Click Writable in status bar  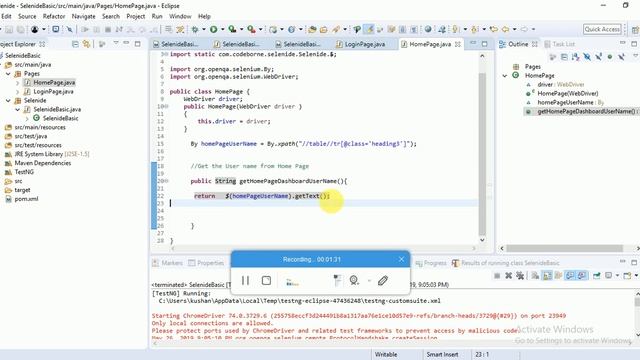(386, 355)
